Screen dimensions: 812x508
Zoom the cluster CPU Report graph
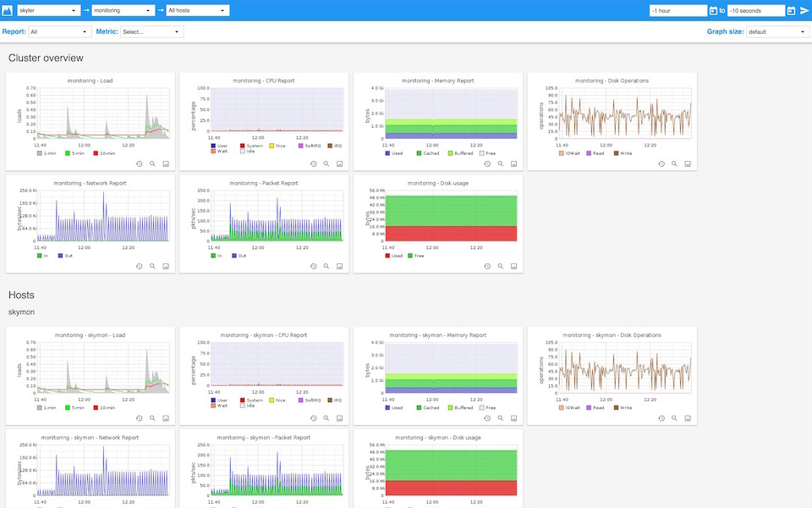(x=326, y=163)
